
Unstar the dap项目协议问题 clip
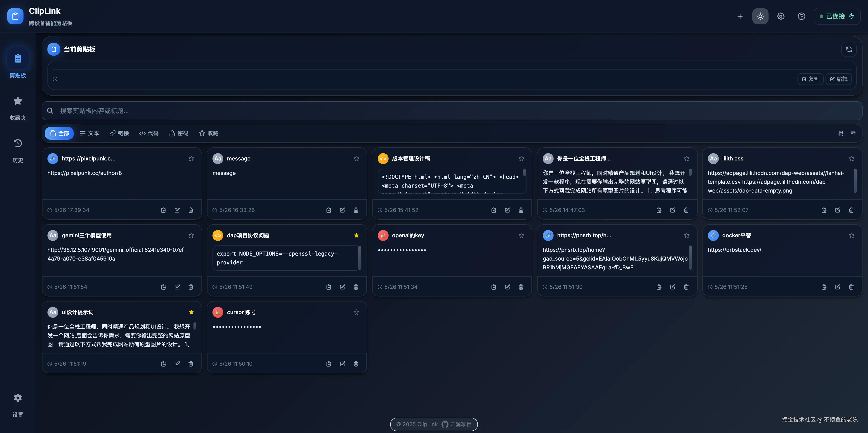click(356, 235)
